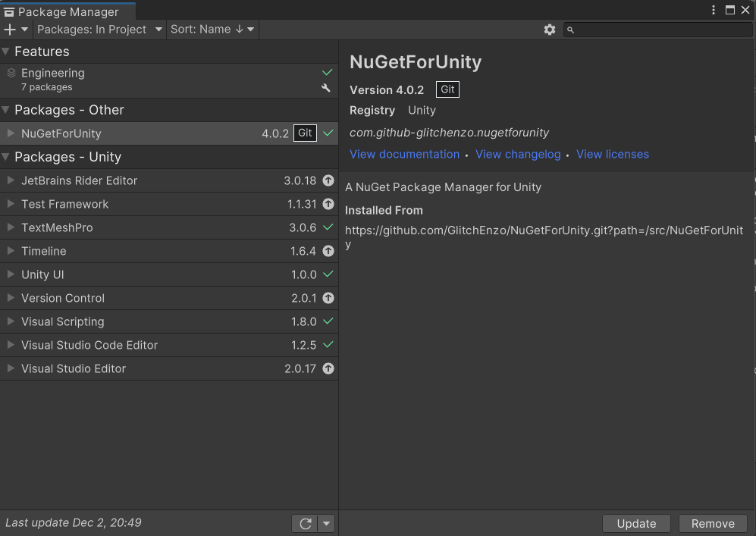Click update arrow icon for Version Control
Viewport: 756px width, 536px height.
click(328, 298)
